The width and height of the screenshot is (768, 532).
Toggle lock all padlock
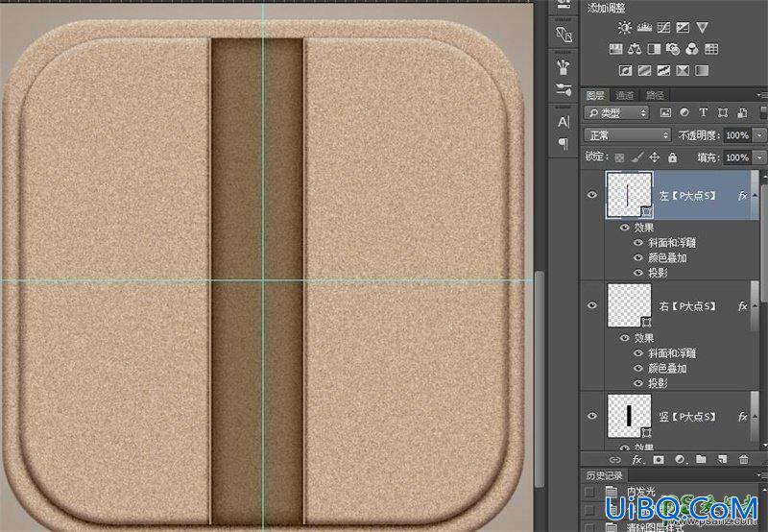click(673, 157)
